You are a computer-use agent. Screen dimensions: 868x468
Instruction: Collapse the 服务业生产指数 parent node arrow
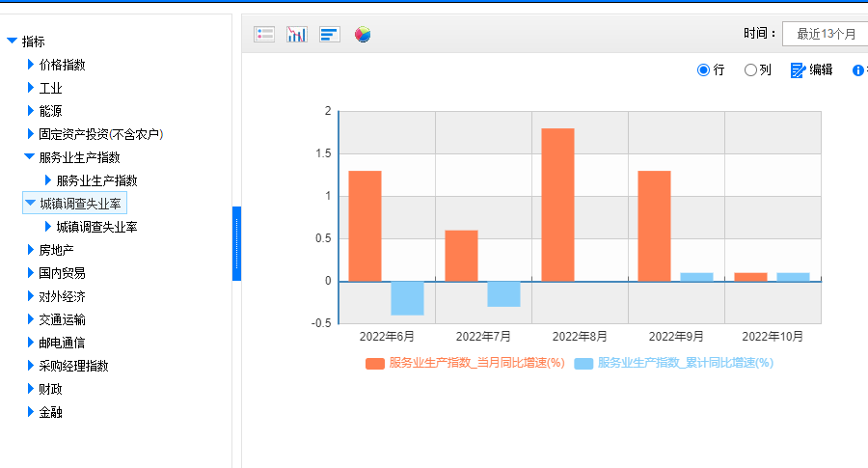click(29, 156)
